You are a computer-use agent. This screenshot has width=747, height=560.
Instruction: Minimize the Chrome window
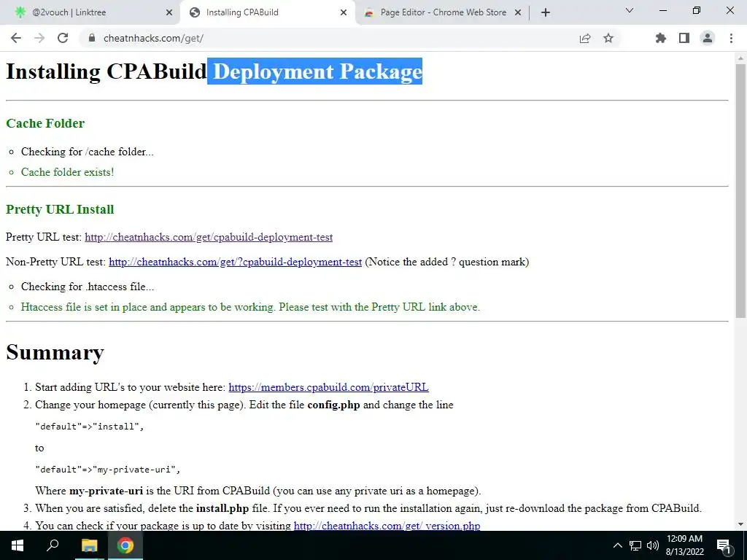(x=662, y=10)
